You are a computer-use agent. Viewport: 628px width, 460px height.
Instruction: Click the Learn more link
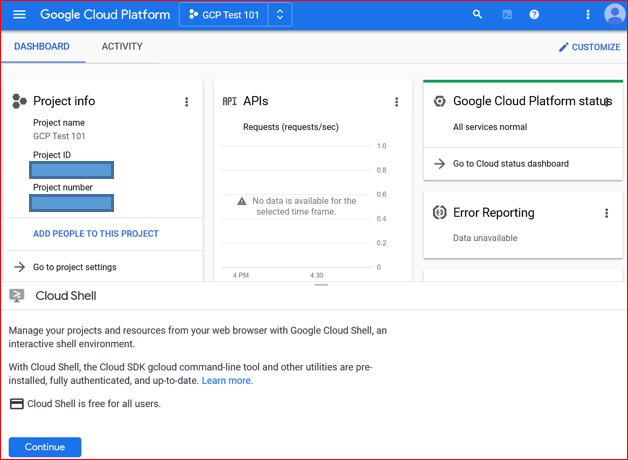[227, 381]
